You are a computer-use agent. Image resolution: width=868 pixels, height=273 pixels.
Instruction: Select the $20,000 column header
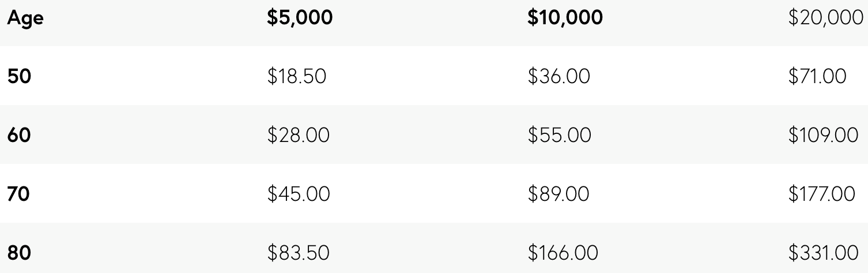[826, 18]
